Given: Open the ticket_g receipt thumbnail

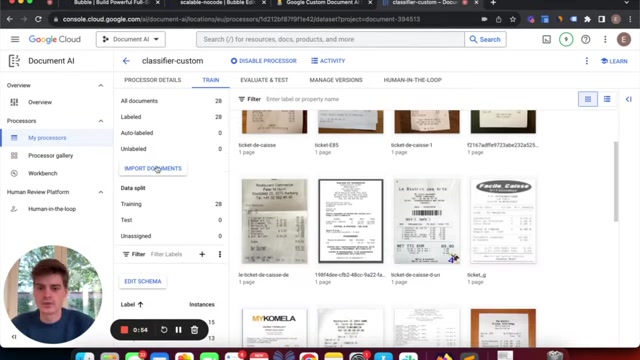Looking at the screenshot, I should (x=503, y=221).
